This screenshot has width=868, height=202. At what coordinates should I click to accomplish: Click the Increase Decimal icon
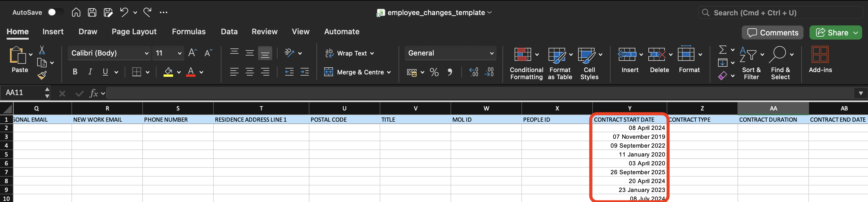tap(474, 72)
